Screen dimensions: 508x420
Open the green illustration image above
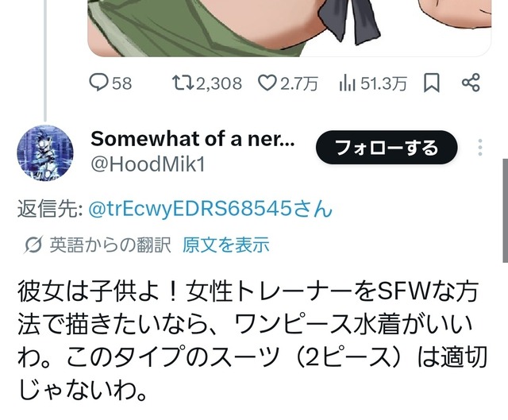click(289, 29)
